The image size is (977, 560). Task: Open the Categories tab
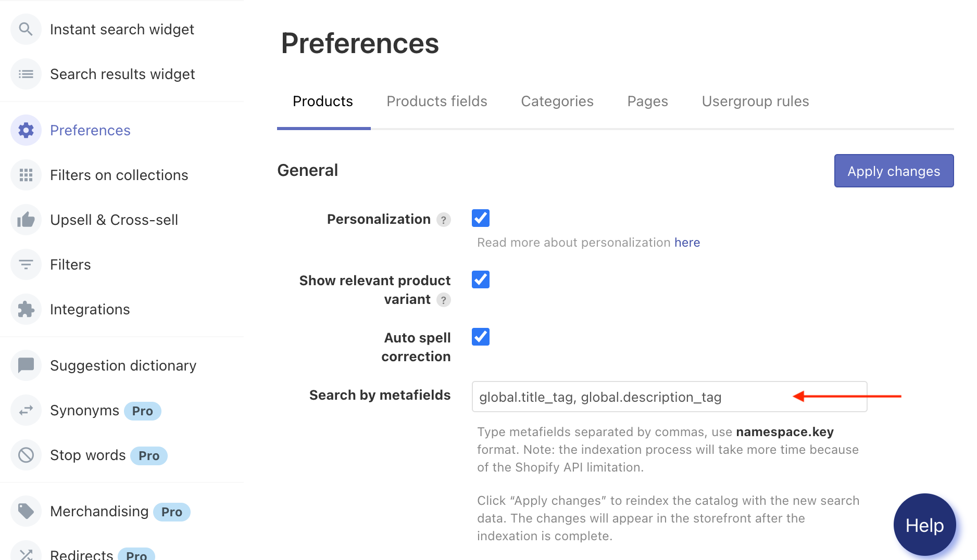pyautogui.click(x=557, y=101)
